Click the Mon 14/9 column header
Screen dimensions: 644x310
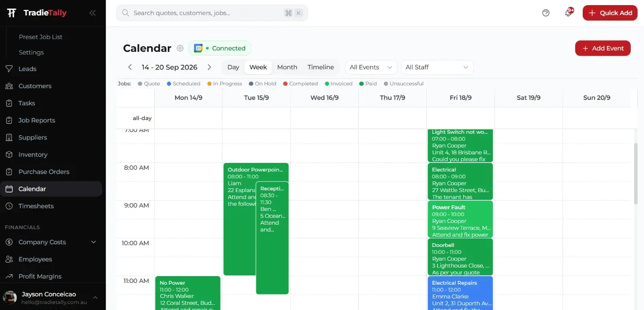coord(189,98)
